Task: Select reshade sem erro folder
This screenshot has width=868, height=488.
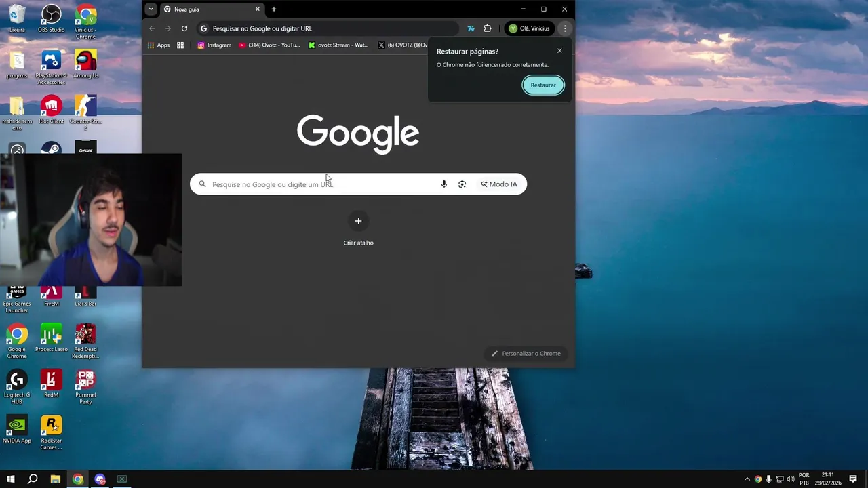Action: tap(17, 113)
